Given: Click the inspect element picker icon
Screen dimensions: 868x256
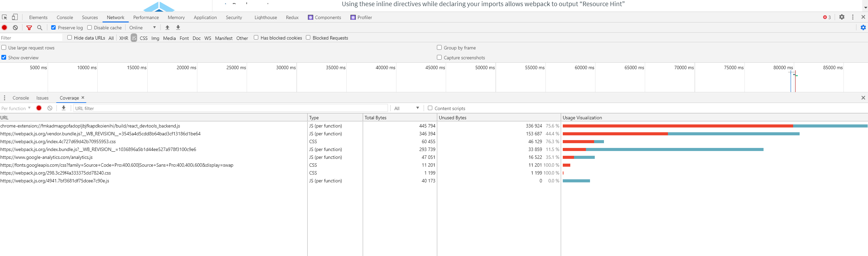Looking at the screenshot, I should (x=4, y=17).
